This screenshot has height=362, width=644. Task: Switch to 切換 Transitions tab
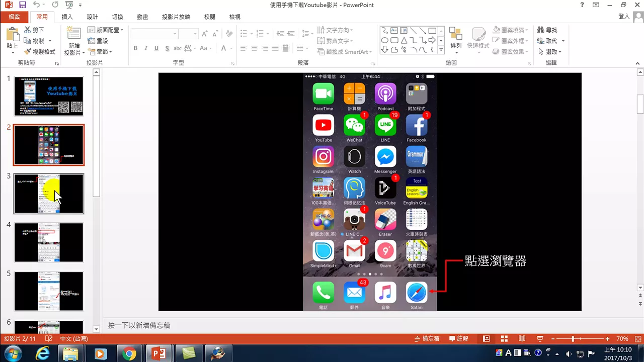(117, 17)
